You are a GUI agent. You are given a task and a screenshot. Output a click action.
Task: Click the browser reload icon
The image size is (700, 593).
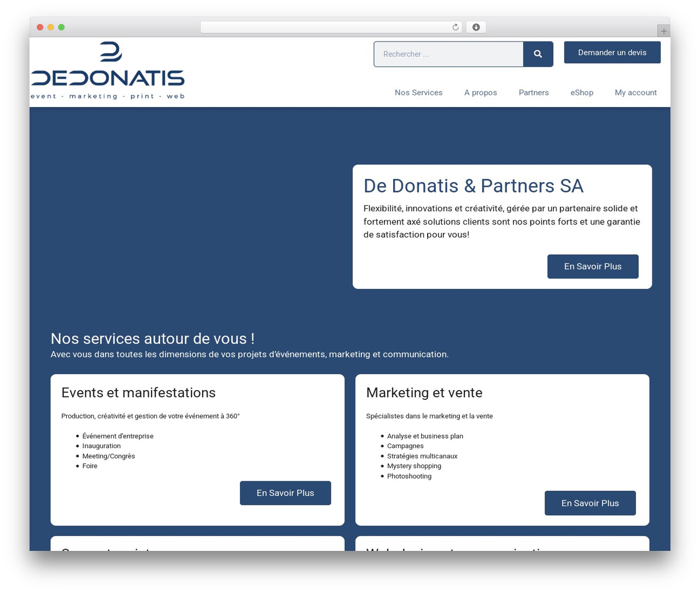click(x=456, y=27)
